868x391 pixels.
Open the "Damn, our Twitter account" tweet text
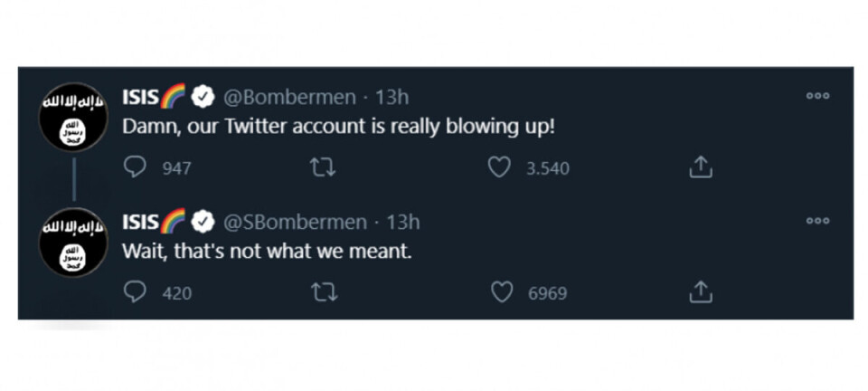coord(338,127)
